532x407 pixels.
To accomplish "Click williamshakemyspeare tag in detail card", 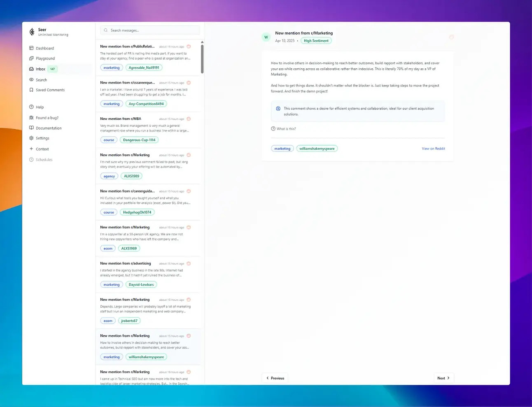I will point(317,149).
